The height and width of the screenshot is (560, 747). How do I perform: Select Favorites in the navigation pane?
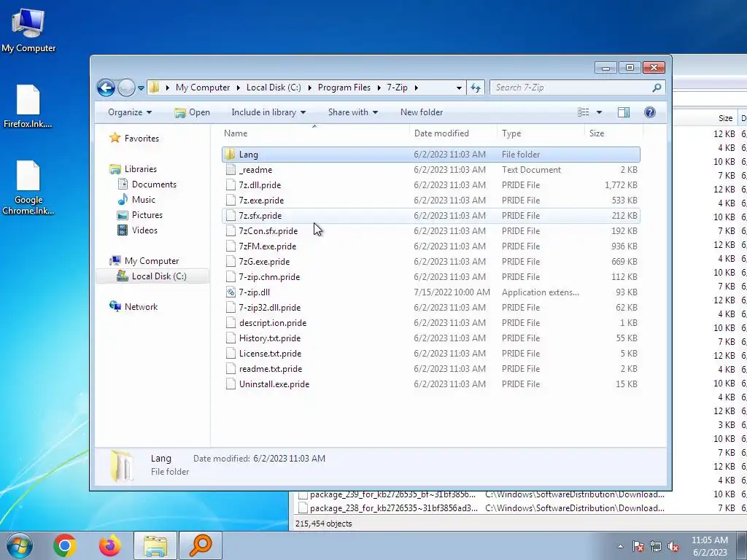click(x=134, y=139)
